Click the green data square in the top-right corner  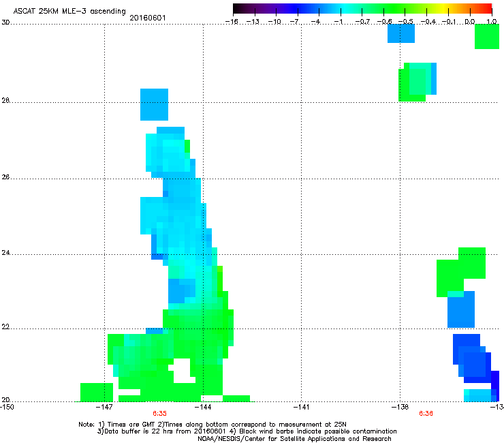(487, 36)
